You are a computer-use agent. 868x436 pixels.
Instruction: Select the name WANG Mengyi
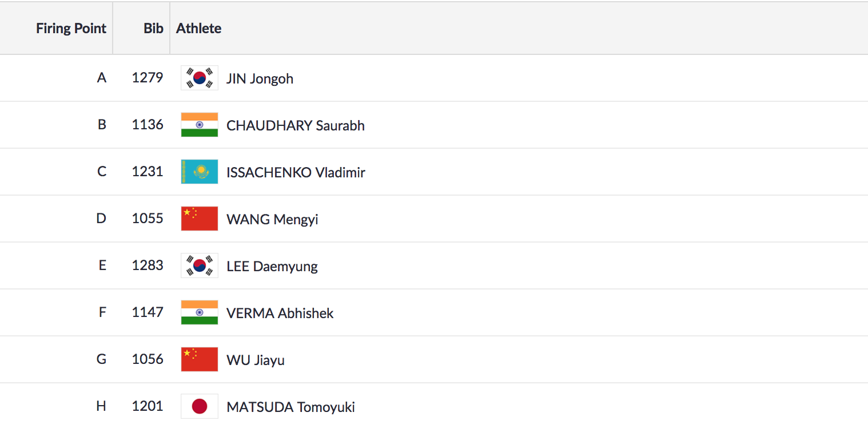pyautogui.click(x=272, y=219)
